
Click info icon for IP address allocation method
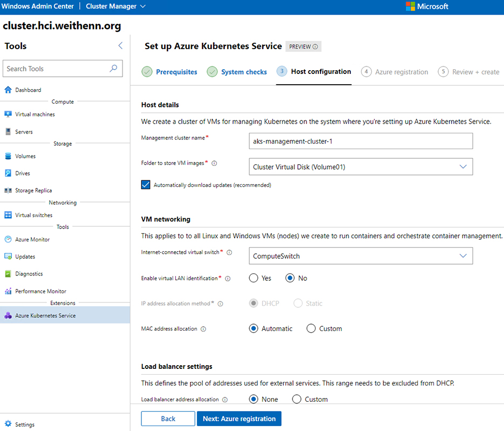tap(221, 304)
